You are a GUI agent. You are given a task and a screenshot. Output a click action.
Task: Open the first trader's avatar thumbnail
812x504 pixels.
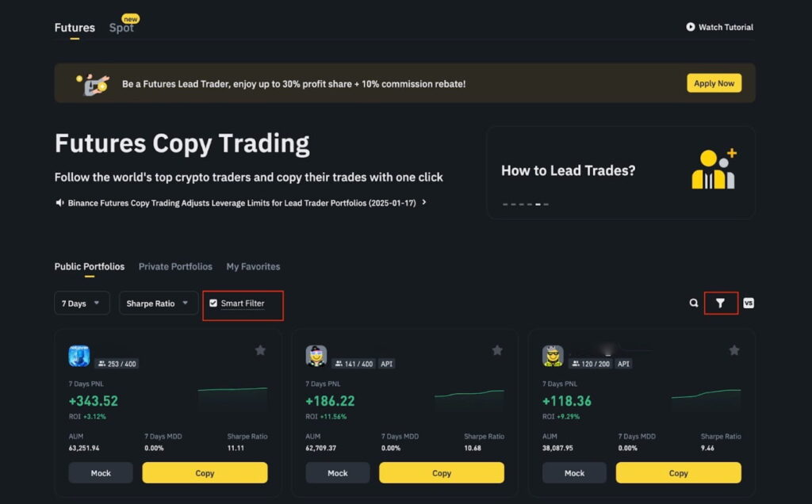point(78,356)
